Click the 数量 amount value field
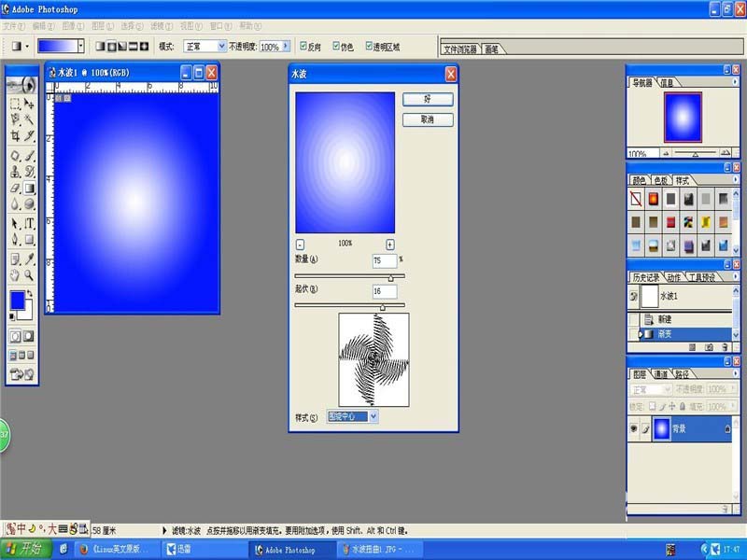The height and width of the screenshot is (560, 747). [384, 261]
